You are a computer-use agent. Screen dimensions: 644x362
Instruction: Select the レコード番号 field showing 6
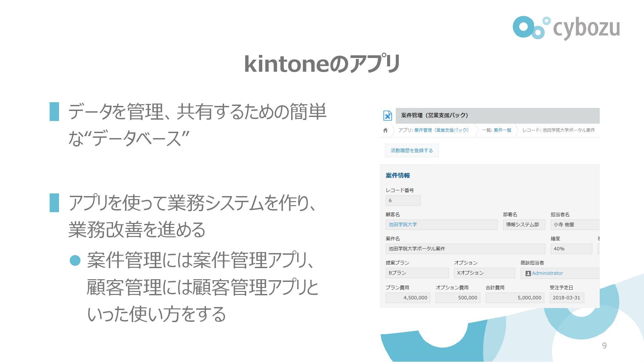(x=403, y=201)
